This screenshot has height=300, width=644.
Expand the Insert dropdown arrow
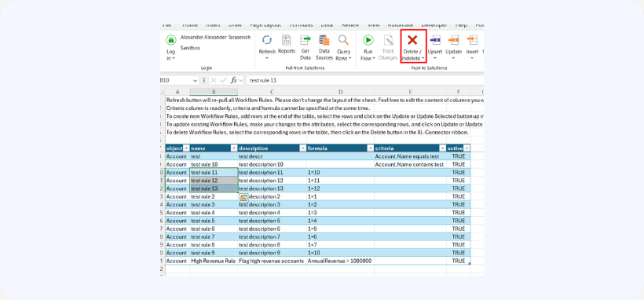[x=472, y=58]
